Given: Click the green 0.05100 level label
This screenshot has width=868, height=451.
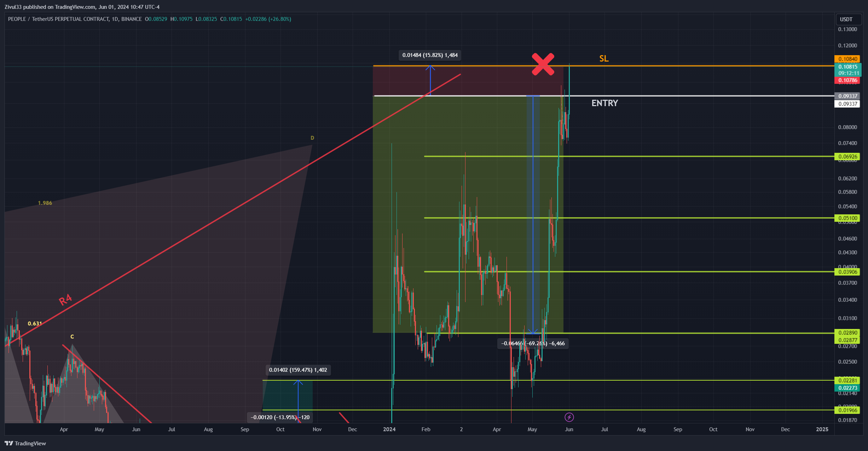Looking at the screenshot, I should (x=847, y=218).
